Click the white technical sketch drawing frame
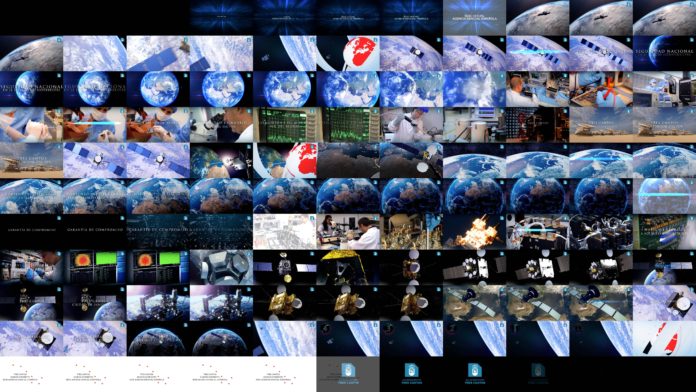This screenshot has width=696, height=392. (285, 232)
